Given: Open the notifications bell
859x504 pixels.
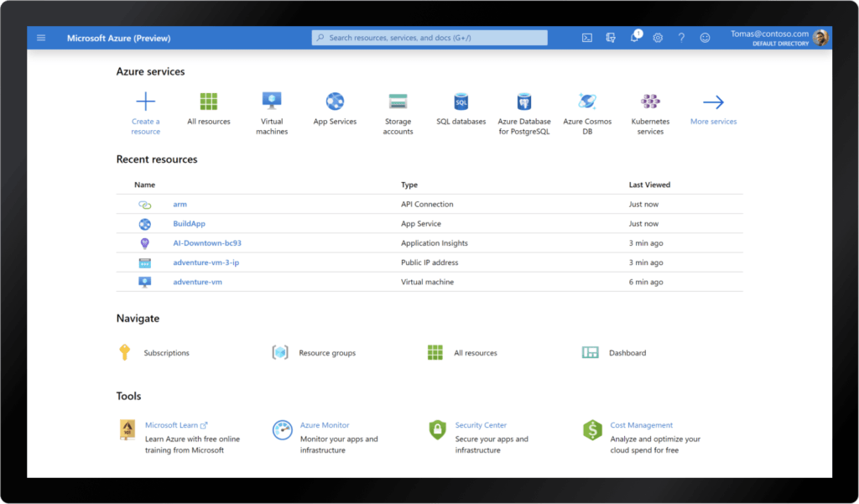Looking at the screenshot, I should (x=634, y=37).
